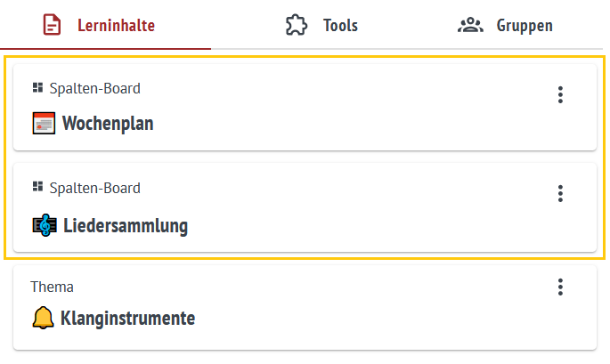Click the Thema label above Klanginstrumente
Screen dimensions: 610x364
(52, 287)
